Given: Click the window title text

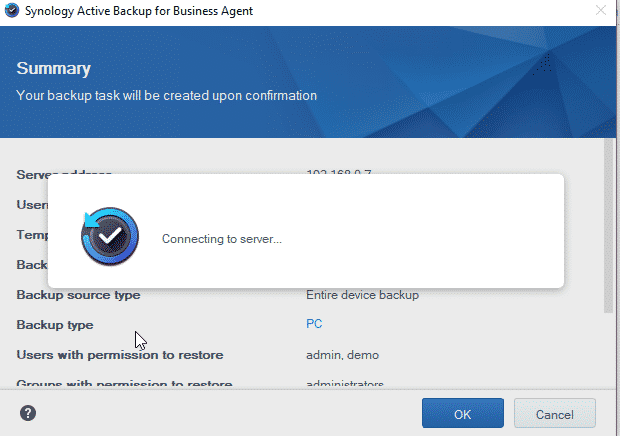Looking at the screenshot, I should (139, 11).
